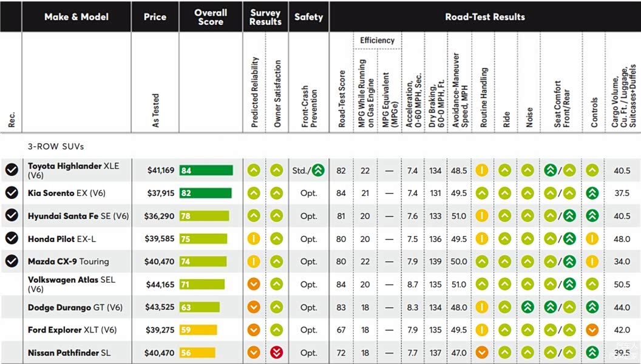Click the recommended checkmark for Toyota Highlander
Image resolution: width=641 pixels, height=364 pixels.
click(12, 169)
